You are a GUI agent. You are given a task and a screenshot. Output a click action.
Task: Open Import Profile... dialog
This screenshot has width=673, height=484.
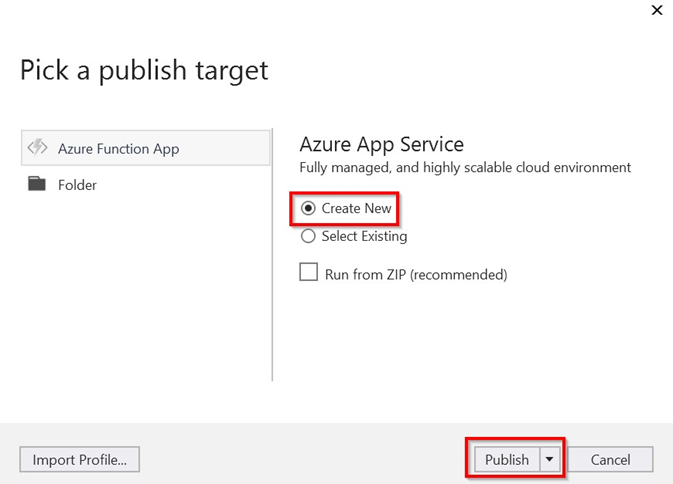click(79, 459)
